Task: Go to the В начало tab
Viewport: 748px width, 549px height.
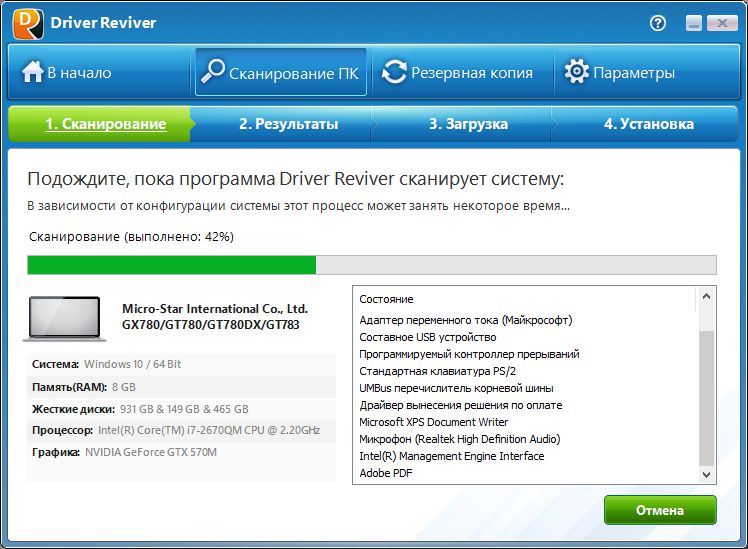Action: 100,72
